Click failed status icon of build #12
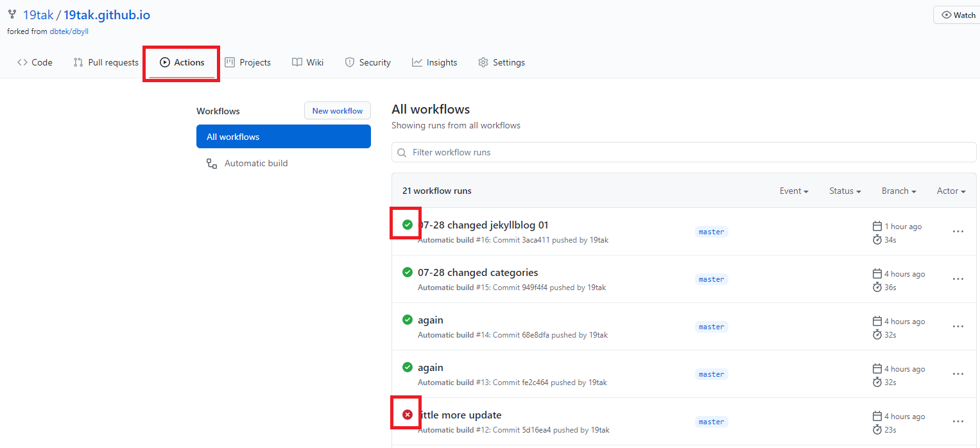The width and height of the screenshot is (980, 448). click(407, 415)
